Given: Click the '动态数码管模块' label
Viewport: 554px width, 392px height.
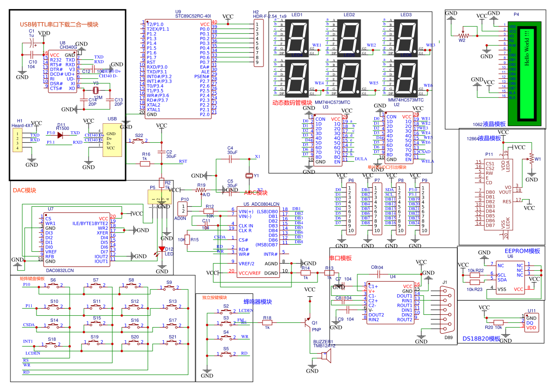Looking at the screenshot, I should (x=292, y=102).
